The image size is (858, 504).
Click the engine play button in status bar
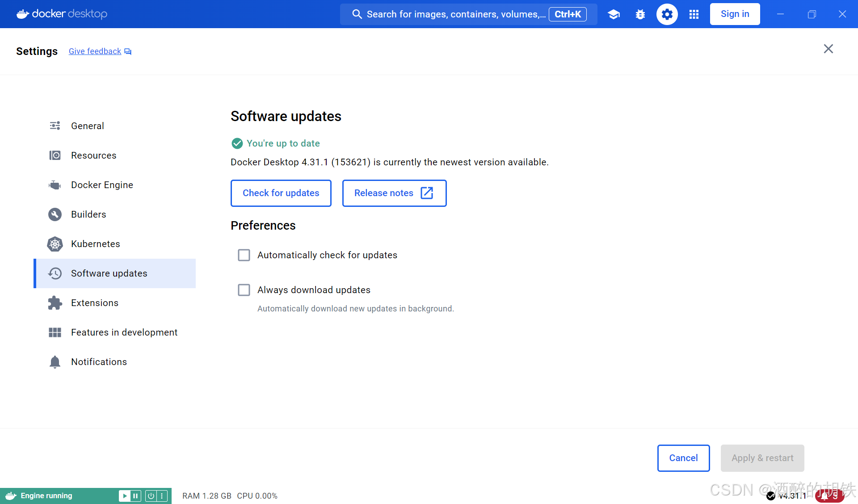pos(125,496)
